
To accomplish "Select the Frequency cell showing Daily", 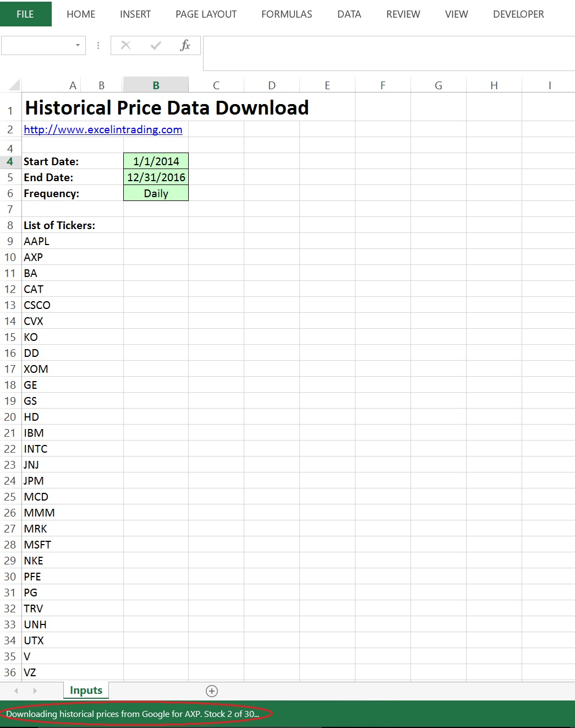I will click(x=156, y=193).
